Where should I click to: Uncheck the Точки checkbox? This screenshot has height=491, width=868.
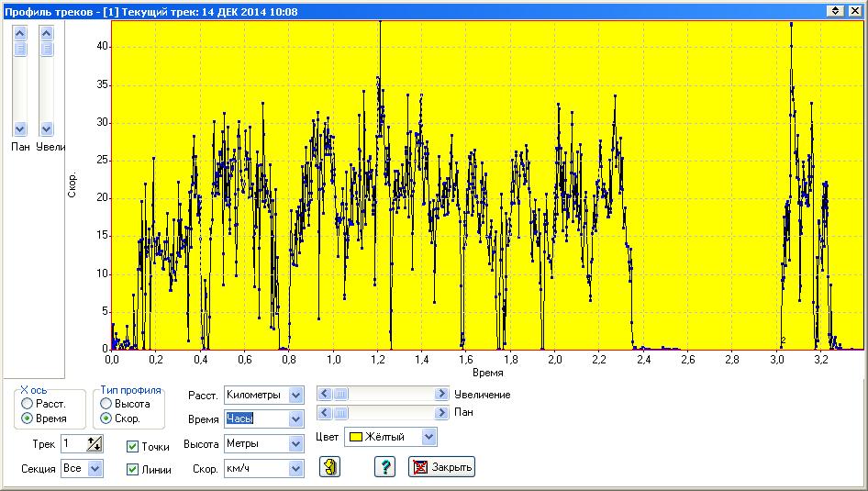tap(133, 447)
